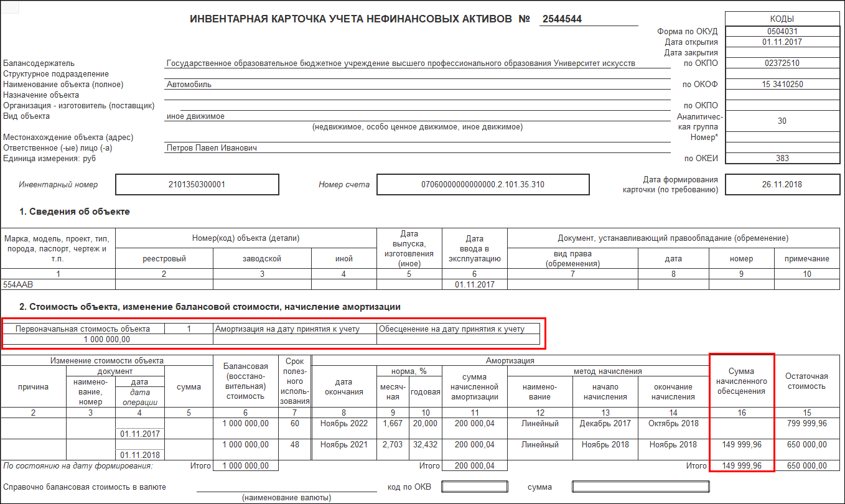Select header Срок полезного использования
The image size is (845, 504).
click(x=295, y=381)
